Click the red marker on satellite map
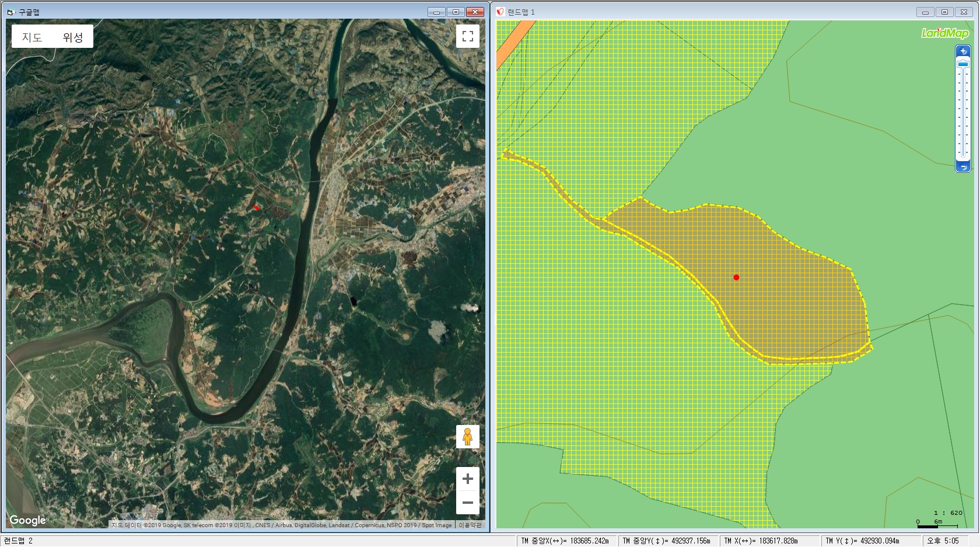The width and height of the screenshot is (980, 547). (x=256, y=208)
